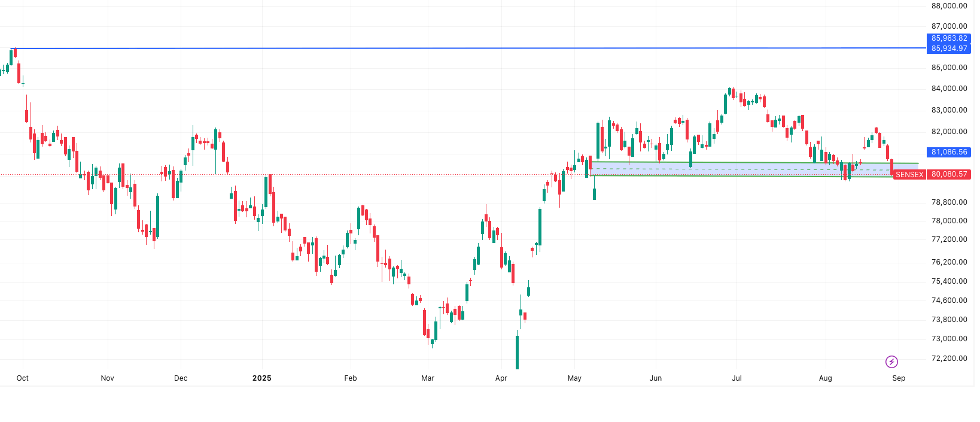Viewport: 980px width, 422px height.
Task: Click the bold 2025 year label
Action: (262, 378)
